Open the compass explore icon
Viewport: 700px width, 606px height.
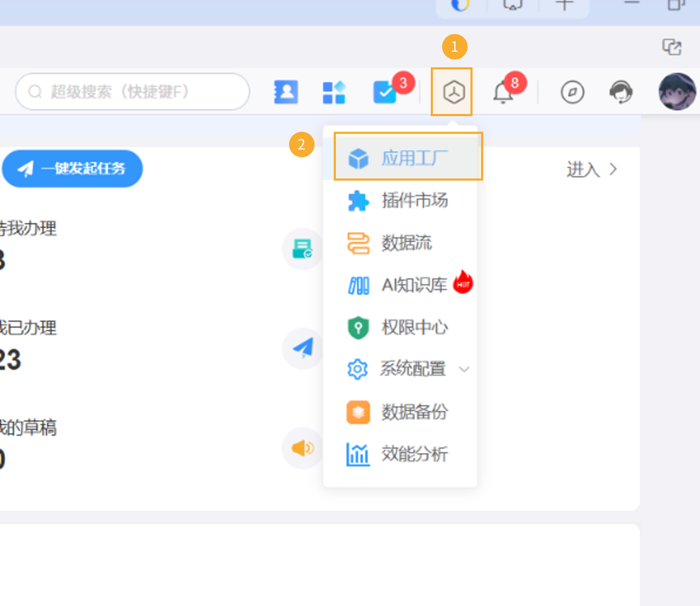click(572, 92)
